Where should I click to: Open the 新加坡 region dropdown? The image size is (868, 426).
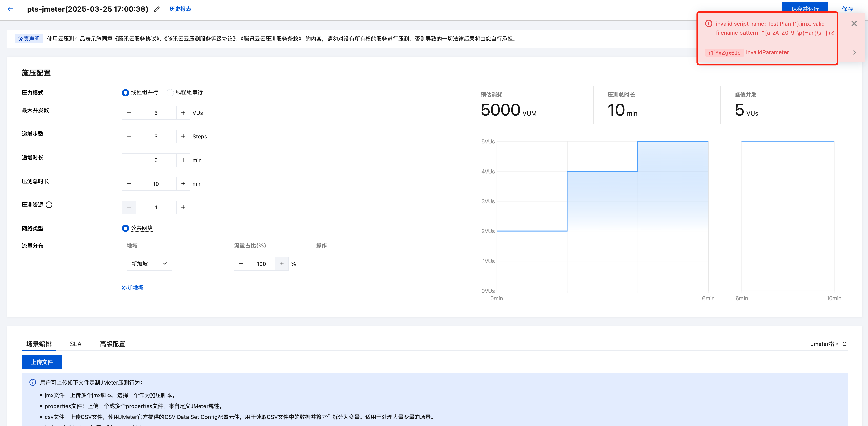pyautogui.click(x=149, y=264)
